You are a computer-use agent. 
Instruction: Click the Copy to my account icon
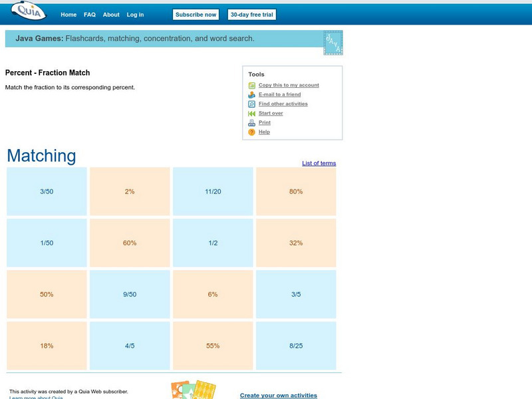[x=251, y=85]
